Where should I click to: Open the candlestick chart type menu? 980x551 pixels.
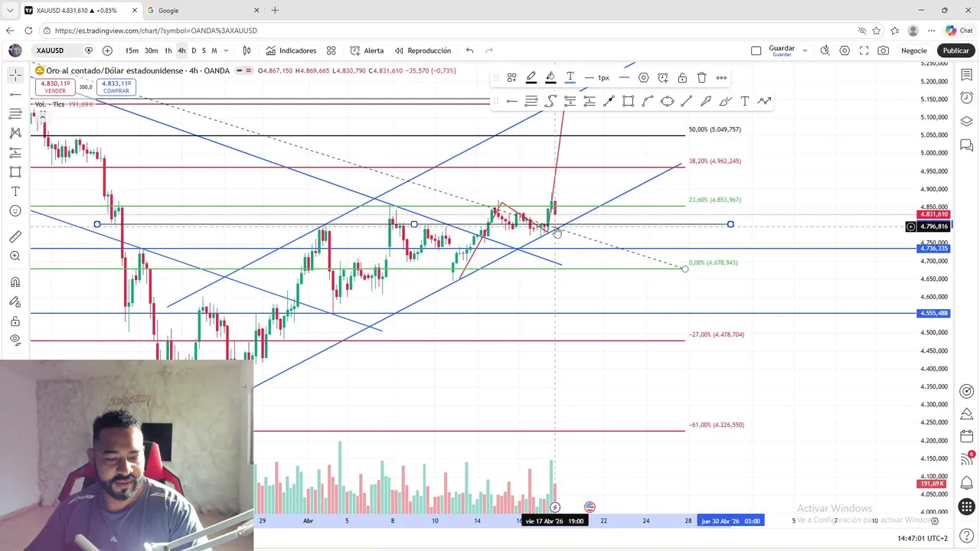pyautogui.click(x=247, y=51)
